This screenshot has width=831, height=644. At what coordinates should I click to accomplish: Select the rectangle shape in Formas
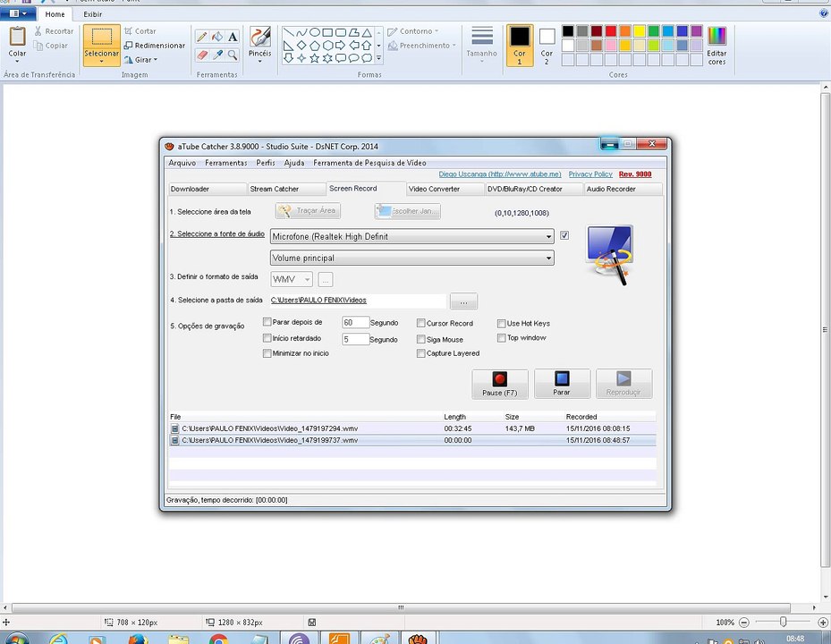[x=327, y=32]
